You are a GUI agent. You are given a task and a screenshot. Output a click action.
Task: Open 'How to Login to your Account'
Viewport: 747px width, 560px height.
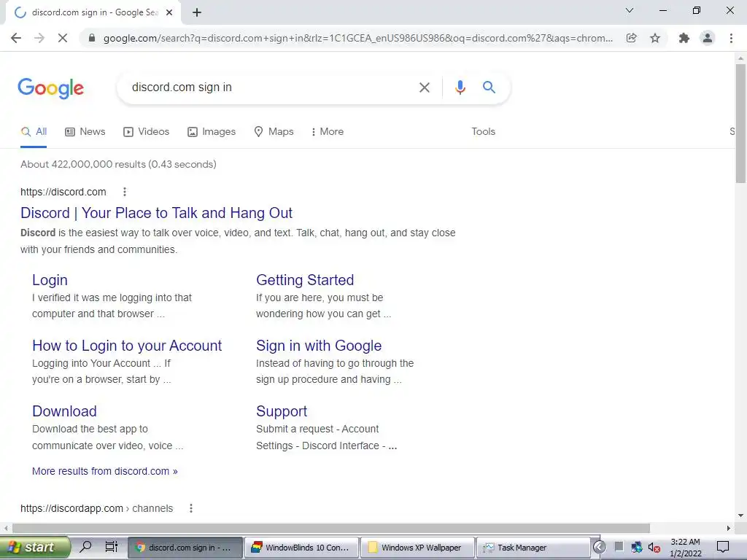[x=127, y=346]
